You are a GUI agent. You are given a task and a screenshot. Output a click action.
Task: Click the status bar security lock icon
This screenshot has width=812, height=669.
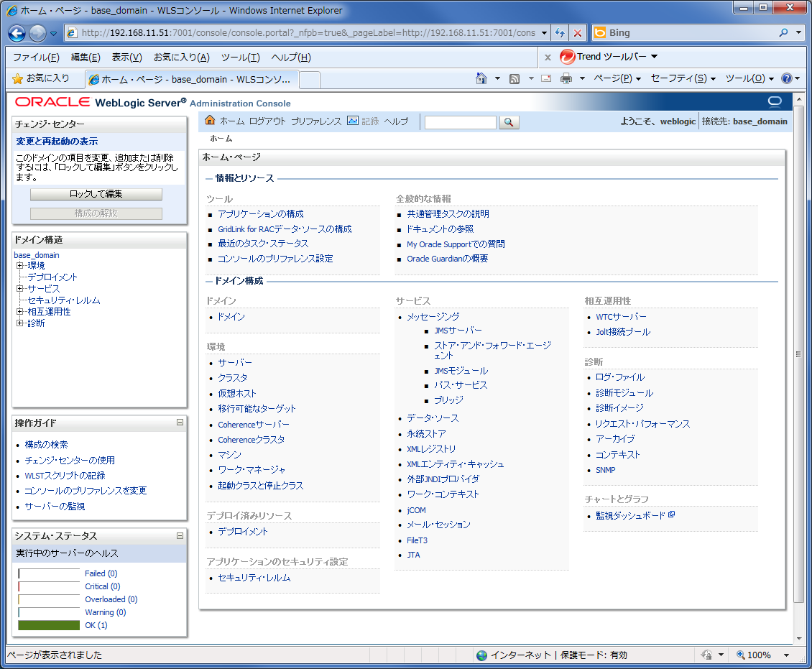(x=706, y=655)
